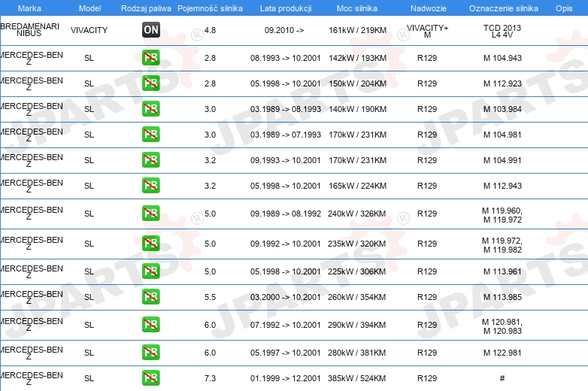The image size is (588, 391).
Task: Click the petrol icon in the M 113.985 row
Action: click(x=150, y=296)
